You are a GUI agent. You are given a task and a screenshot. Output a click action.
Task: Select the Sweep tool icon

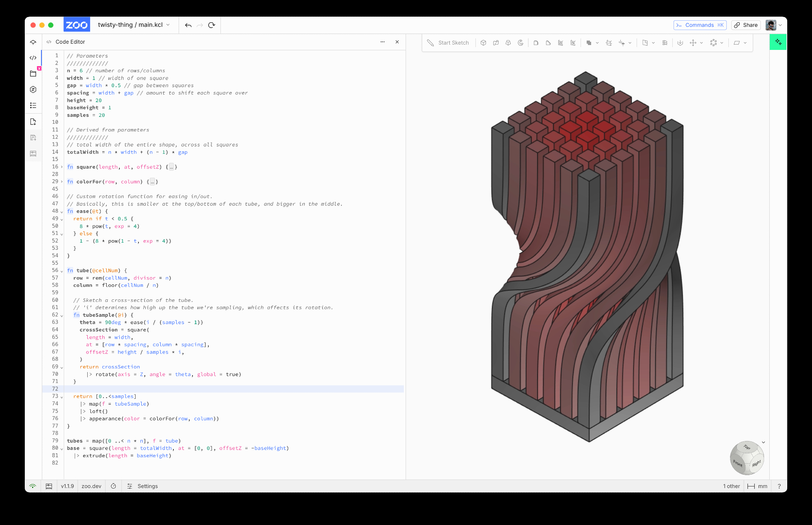496,43
